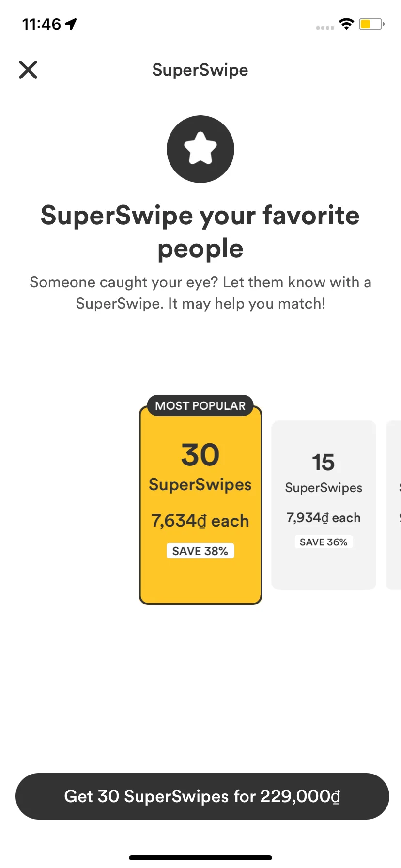Tap the location arrow icon beside time

tap(71, 24)
